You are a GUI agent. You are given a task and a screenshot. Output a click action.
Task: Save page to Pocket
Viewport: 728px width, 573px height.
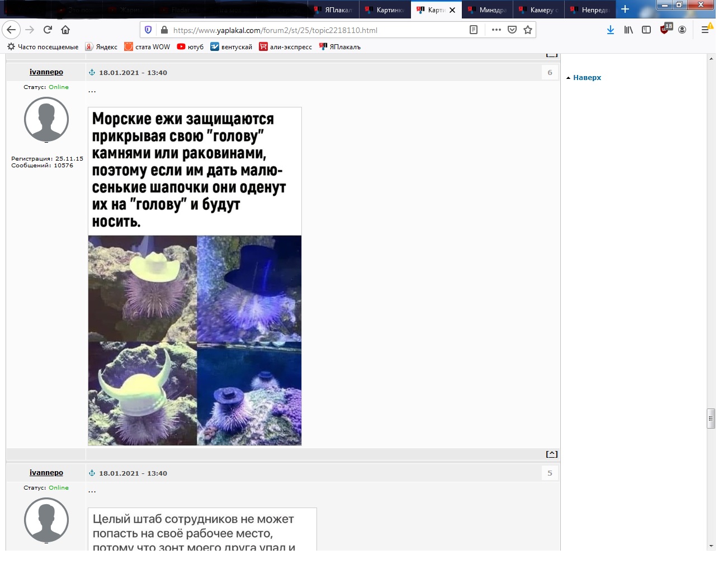(x=512, y=30)
